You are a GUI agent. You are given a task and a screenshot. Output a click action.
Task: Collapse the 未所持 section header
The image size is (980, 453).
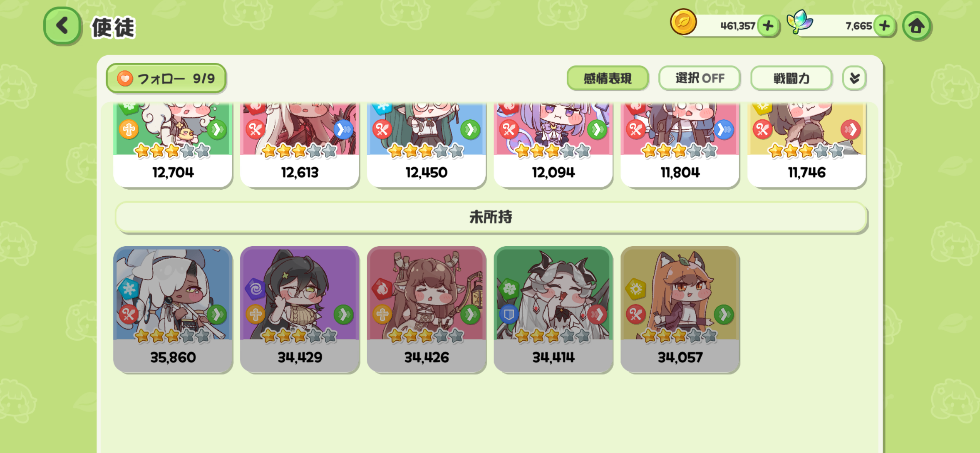pyautogui.click(x=491, y=217)
